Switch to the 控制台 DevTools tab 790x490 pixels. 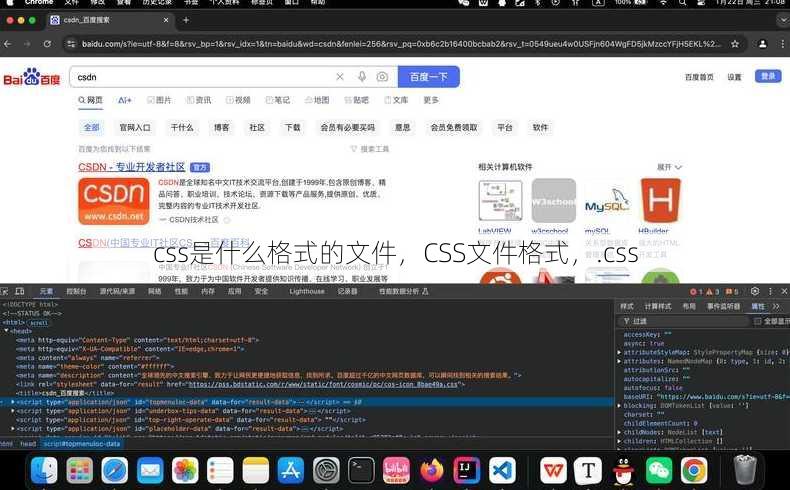pyautogui.click(x=77, y=291)
